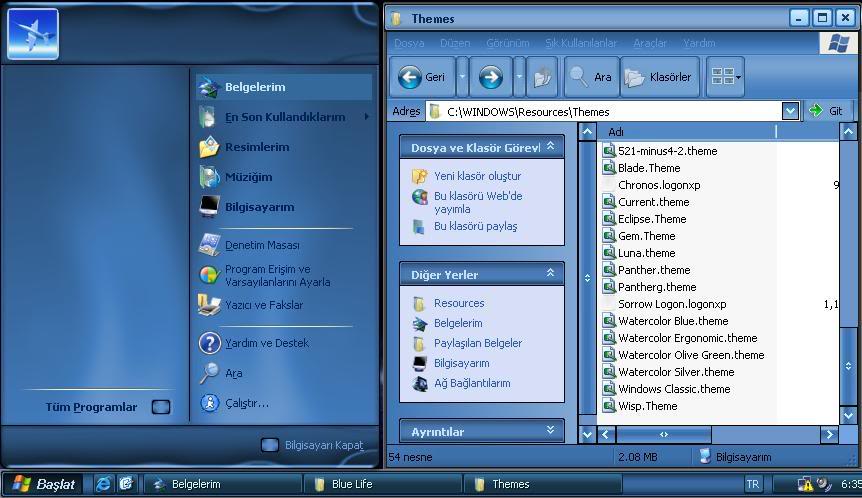Select Watercolor Ergonomic.theme file
This screenshot has height=498, width=862.
(x=680, y=339)
